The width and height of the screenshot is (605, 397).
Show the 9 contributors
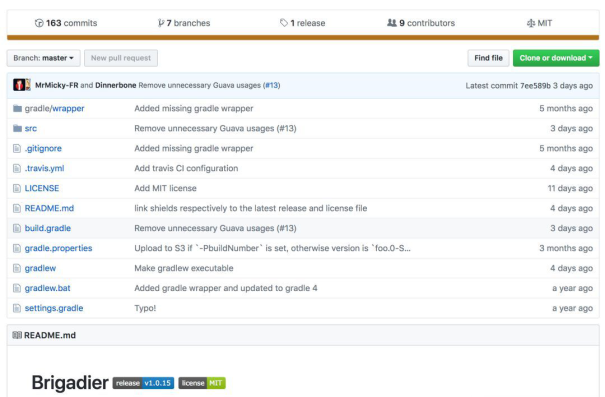[421, 23]
